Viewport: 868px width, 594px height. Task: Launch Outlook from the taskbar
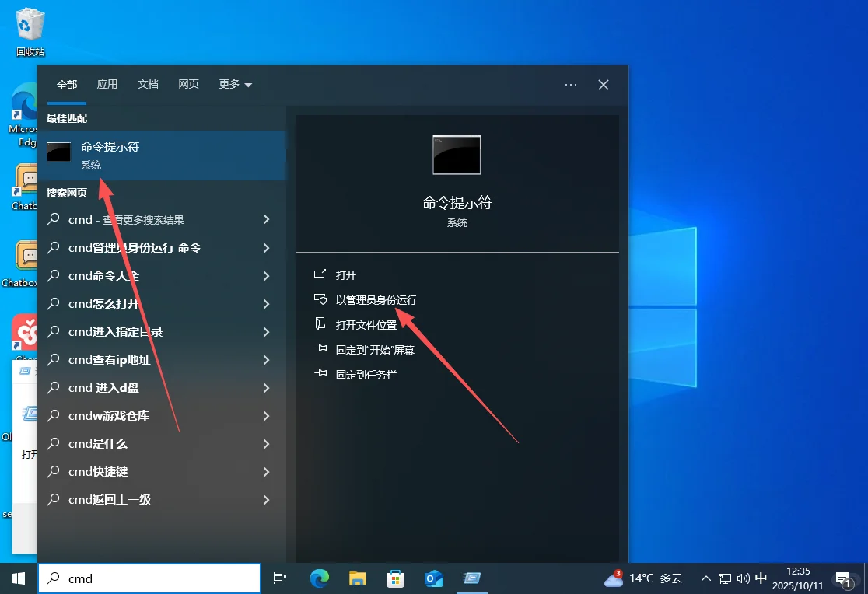coord(433,578)
